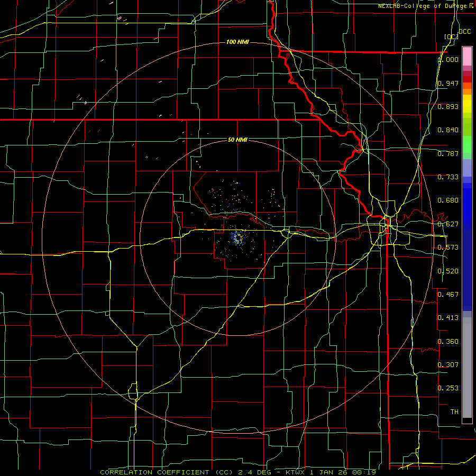Click the '0.467' legend value

click(x=448, y=294)
